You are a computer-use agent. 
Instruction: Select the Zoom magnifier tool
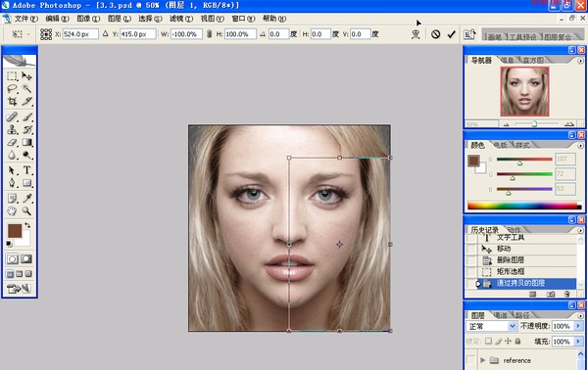26,210
